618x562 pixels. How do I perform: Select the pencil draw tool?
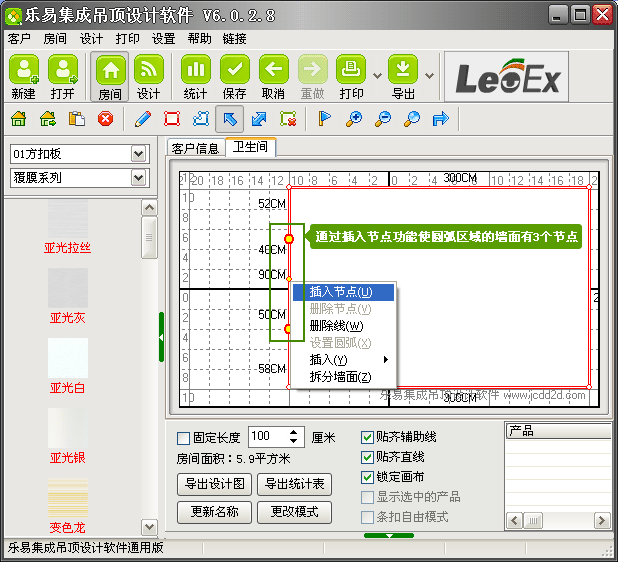143,119
